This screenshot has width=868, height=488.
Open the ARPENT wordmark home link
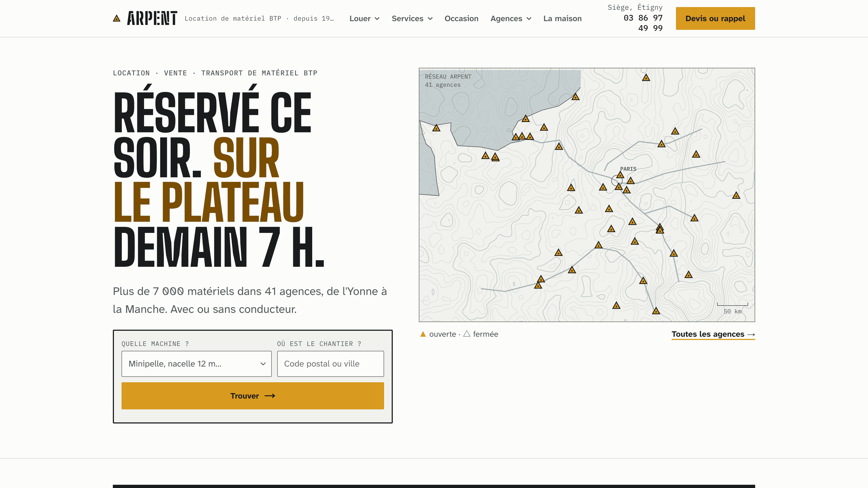pos(152,18)
